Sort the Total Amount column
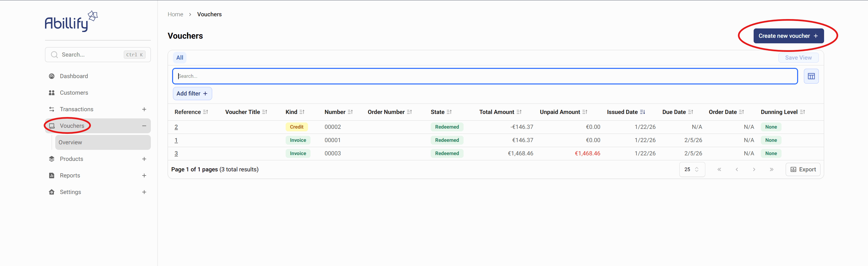Image resolution: width=868 pixels, height=266 pixels. click(x=519, y=112)
